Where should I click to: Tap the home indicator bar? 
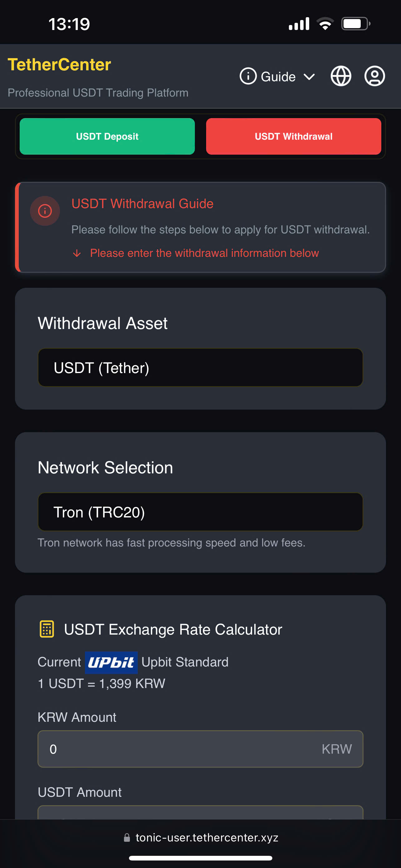pyautogui.click(x=200, y=858)
